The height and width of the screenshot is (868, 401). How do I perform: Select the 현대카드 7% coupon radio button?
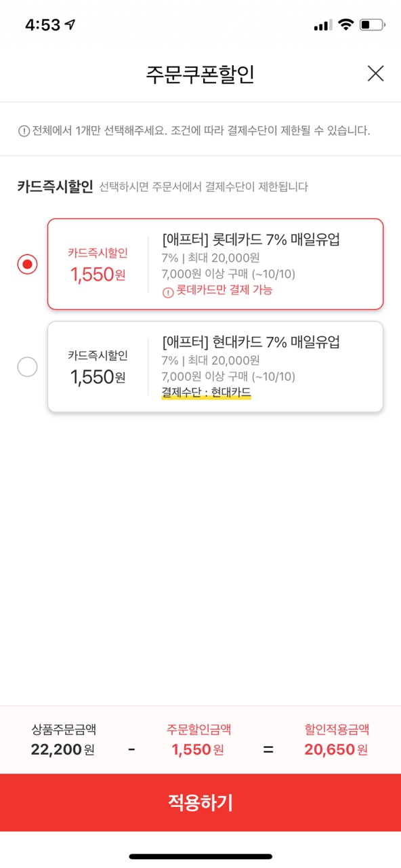(27, 367)
